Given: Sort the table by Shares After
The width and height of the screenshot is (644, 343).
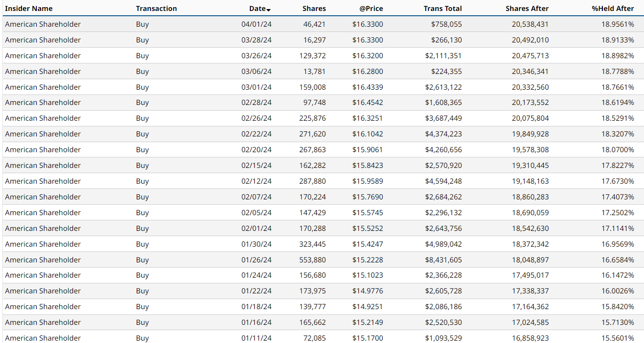Looking at the screenshot, I should [x=527, y=8].
